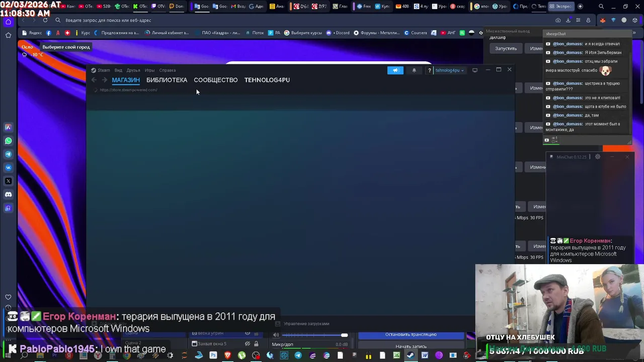Click browser downloads icon in toolbar

tap(568, 20)
